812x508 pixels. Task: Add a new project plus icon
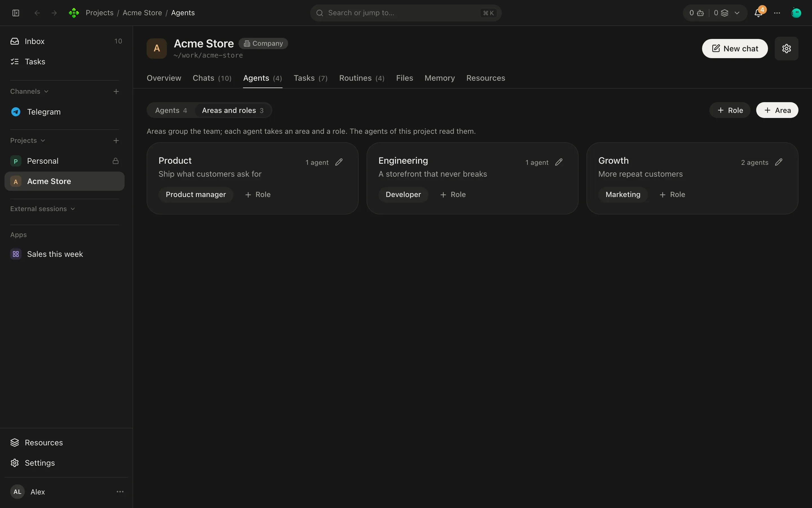[x=116, y=141]
